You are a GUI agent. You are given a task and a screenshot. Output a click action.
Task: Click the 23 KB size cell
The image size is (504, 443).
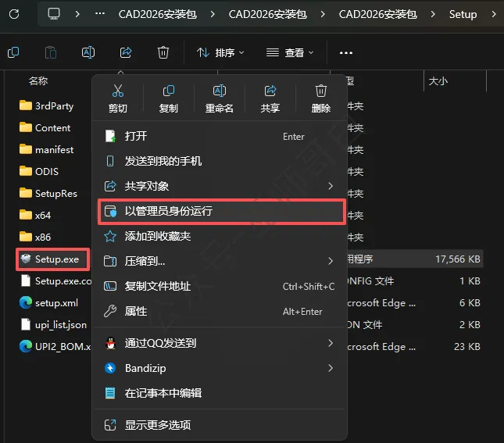coord(467,347)
